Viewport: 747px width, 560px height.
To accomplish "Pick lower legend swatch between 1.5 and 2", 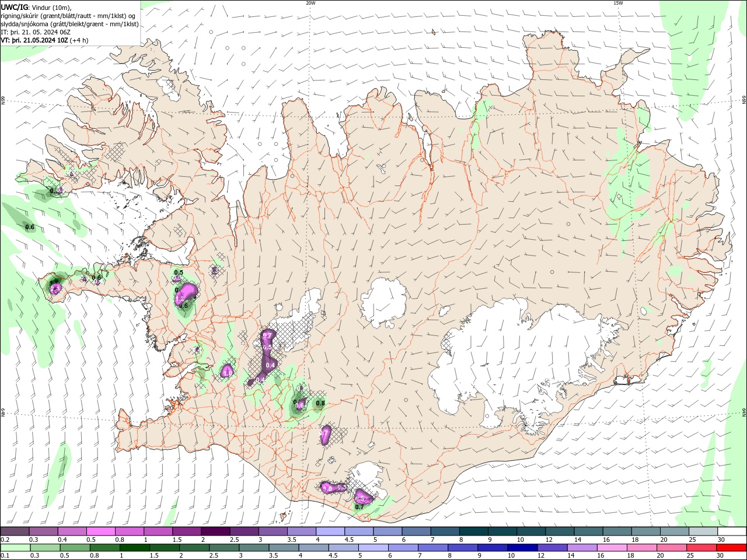I will (165, 548).
